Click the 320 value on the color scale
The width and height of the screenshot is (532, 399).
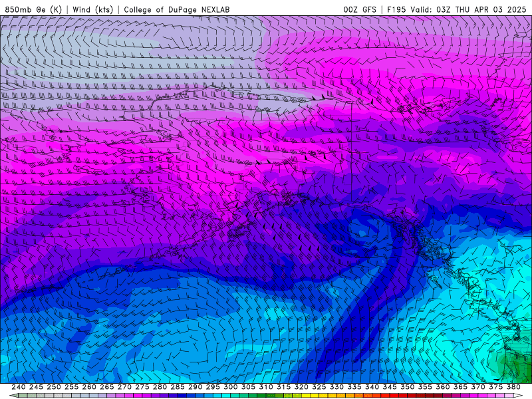(x=301, y=387)
